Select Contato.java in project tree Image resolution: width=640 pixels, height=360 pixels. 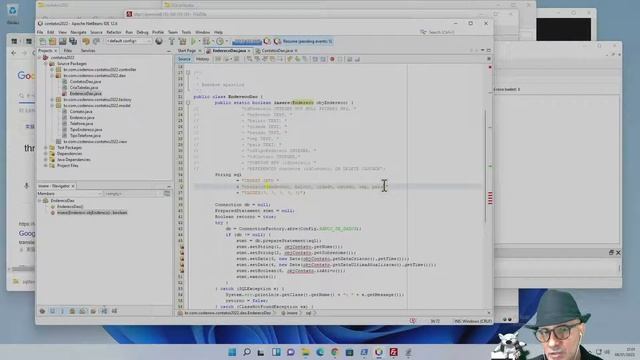81,111
